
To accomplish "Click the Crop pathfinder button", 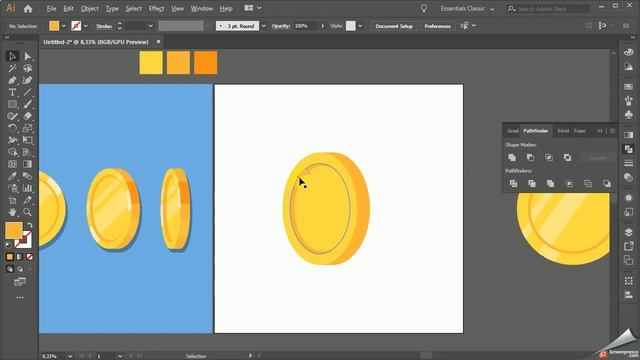I will [569, 184].
